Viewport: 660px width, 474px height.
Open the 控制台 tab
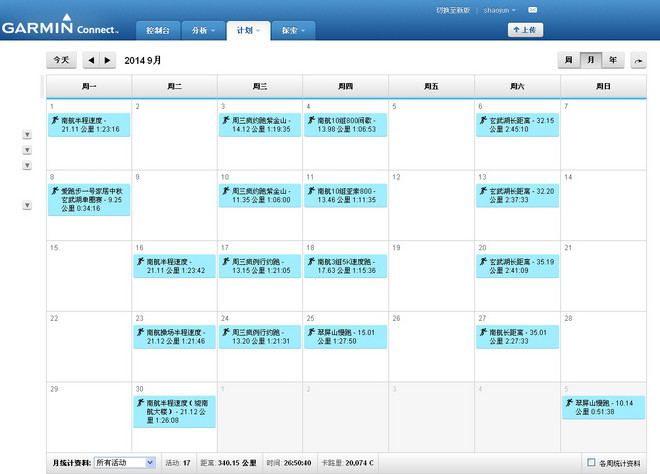pyautogui.click(x=157, y=31)
